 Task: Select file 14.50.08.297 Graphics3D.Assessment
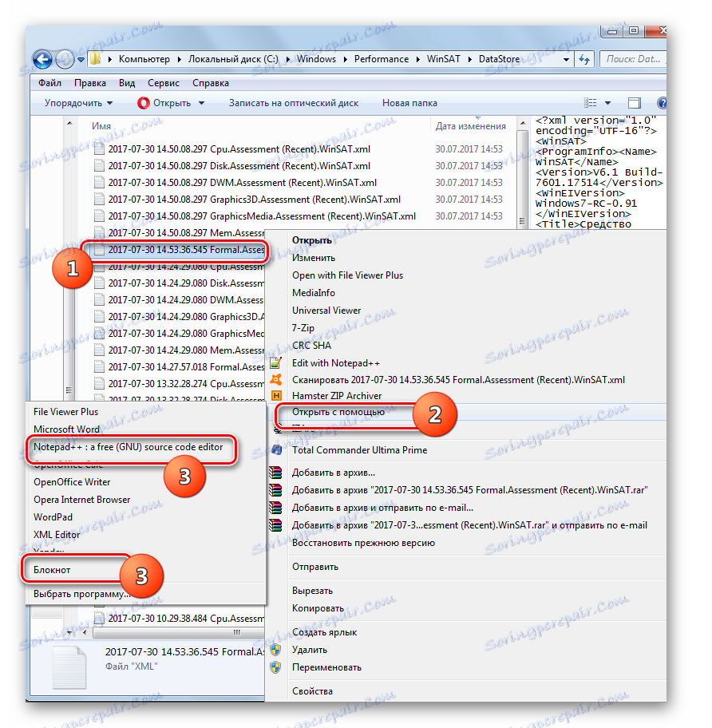[255, 200]
